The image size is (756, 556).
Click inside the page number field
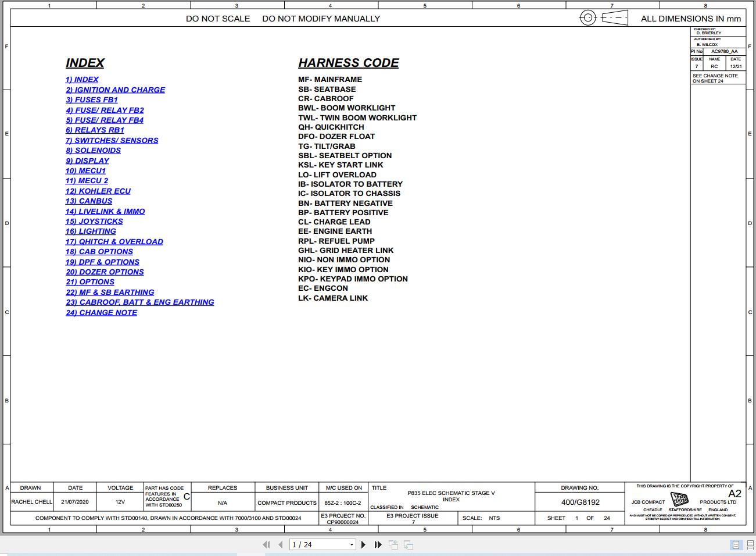click(314, 544)
